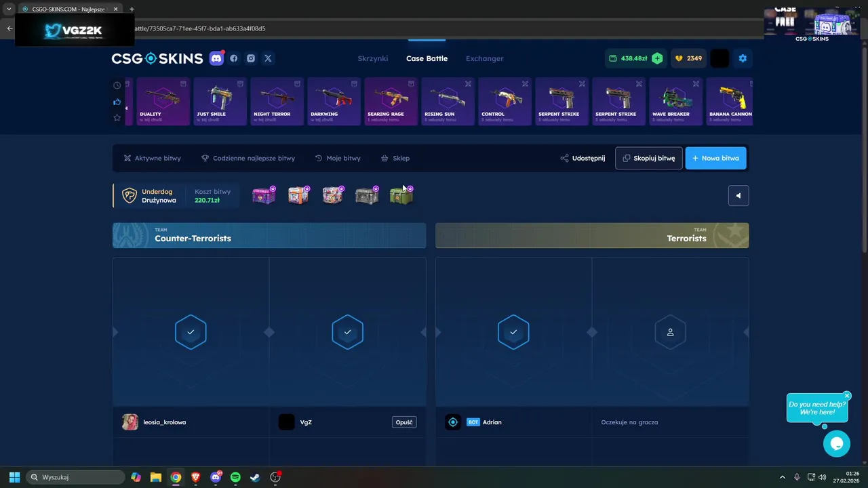
Task: Open Codzienne najlepsze bitwy section
Action: click(248, 158)
